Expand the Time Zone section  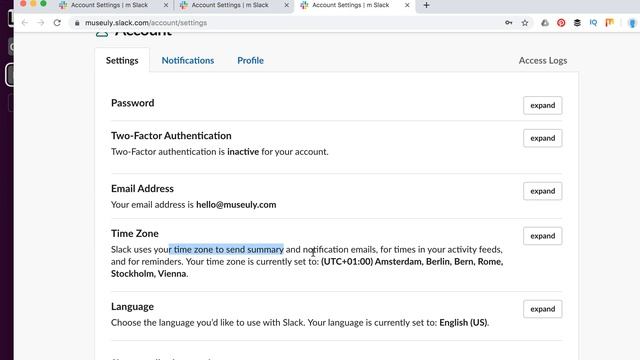(x=542, y=236)
